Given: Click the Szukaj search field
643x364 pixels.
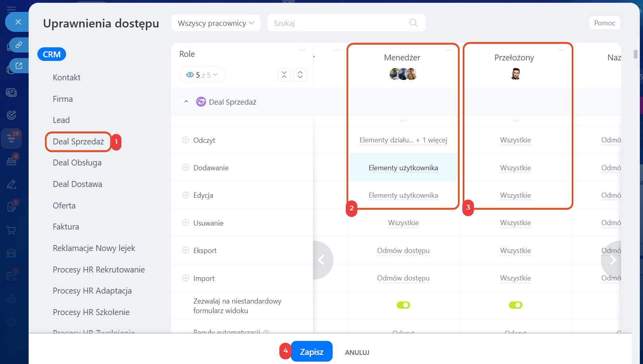Looking at the screenshot, I should tap(346, 23).
